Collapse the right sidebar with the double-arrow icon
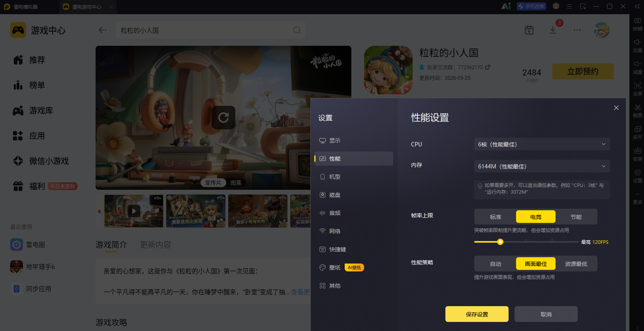Screen dimensions: 644x331 point(637,6)
